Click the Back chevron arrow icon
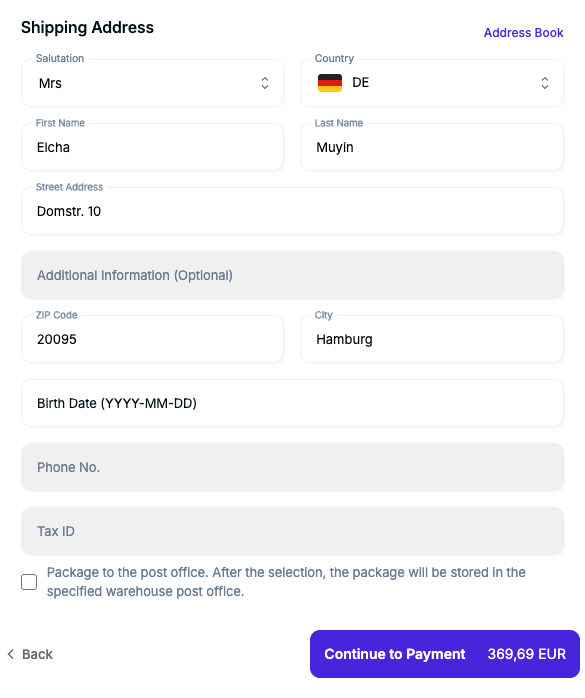 coord(11,654)
